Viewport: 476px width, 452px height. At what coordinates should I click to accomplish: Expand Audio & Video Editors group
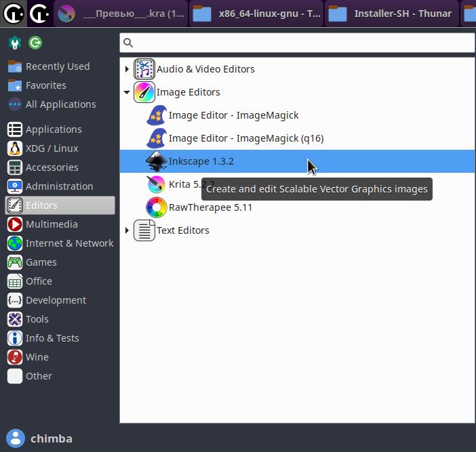pyautogui.click(x=127, y=69)
